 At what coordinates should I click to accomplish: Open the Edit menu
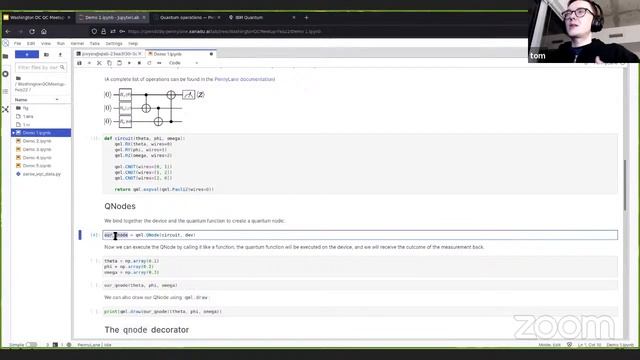coord(31,43)
